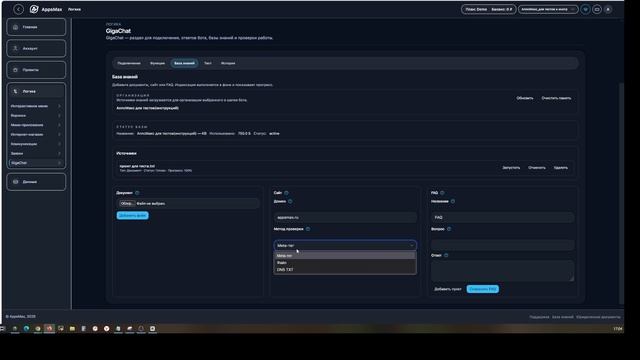Screen dimensions: 640x360
Task: Switch to the История tab
Action: [x=228, y=63]
